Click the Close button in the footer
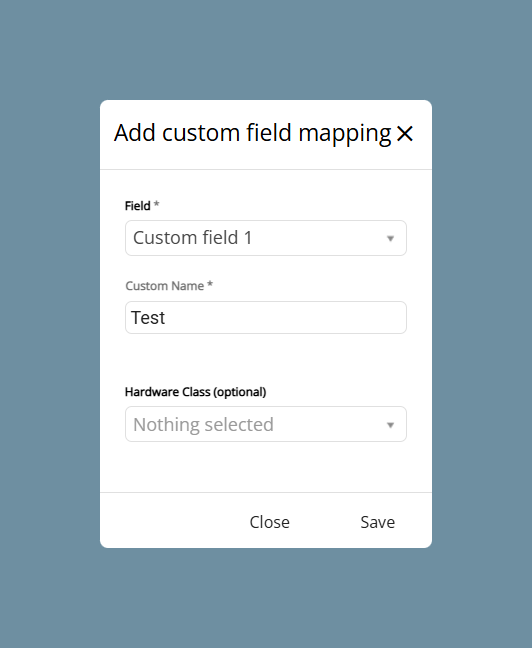 pos(270,522)
